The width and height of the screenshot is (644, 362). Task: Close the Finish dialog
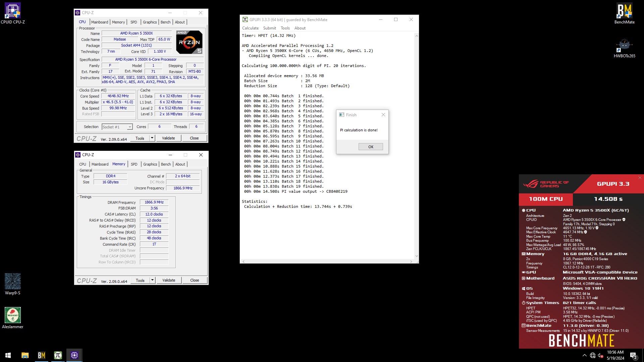click(x=383, y=115)
